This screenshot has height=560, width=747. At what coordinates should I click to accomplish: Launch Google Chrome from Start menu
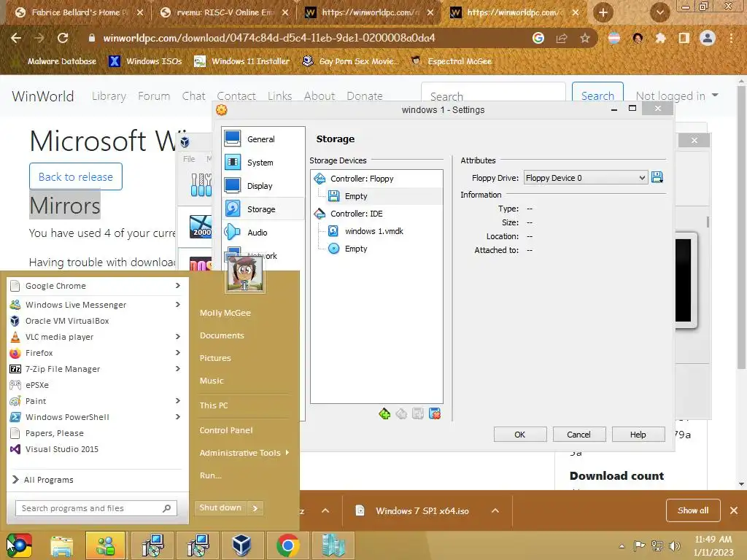(x=96, y=286)
